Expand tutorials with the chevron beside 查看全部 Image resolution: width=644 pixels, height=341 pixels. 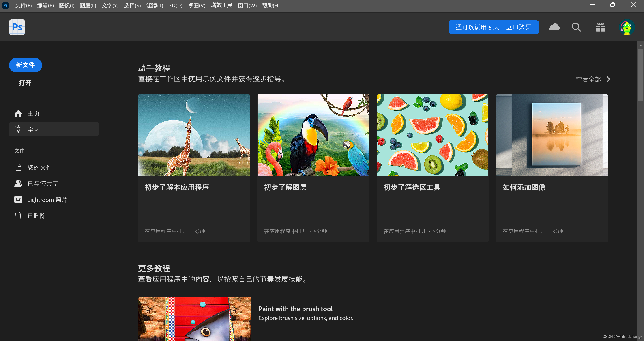608,79
